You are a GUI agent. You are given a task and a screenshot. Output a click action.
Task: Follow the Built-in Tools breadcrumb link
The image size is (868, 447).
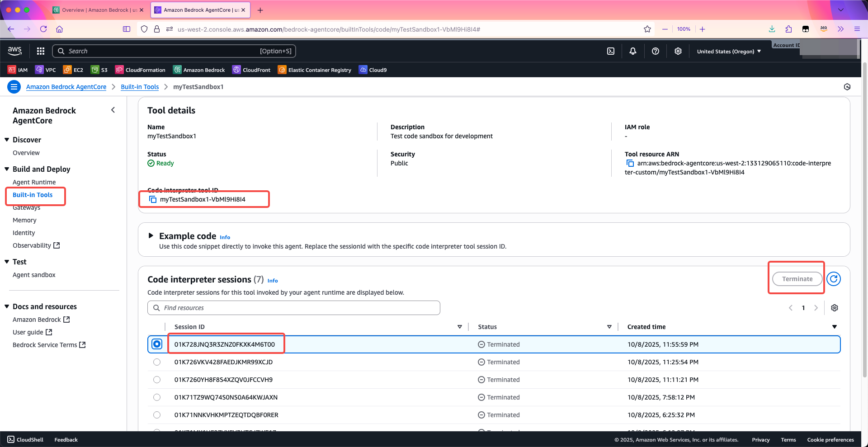pyautogui.click(x=140, y=87)
